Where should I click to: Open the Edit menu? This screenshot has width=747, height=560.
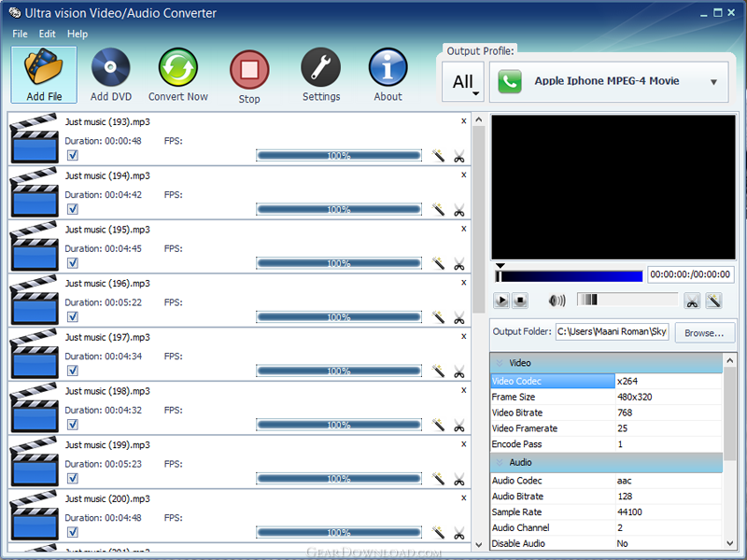click(x=48, y=34)
